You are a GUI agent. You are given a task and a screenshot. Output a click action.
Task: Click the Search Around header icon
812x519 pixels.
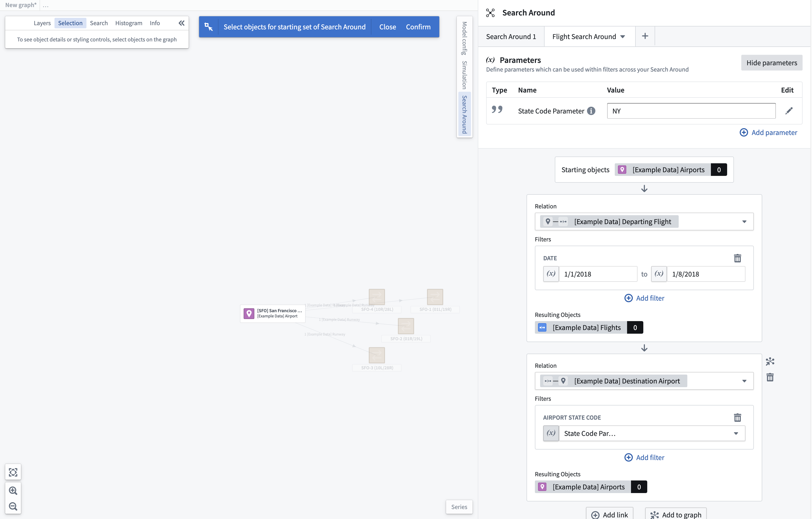(x=490, y=13)
